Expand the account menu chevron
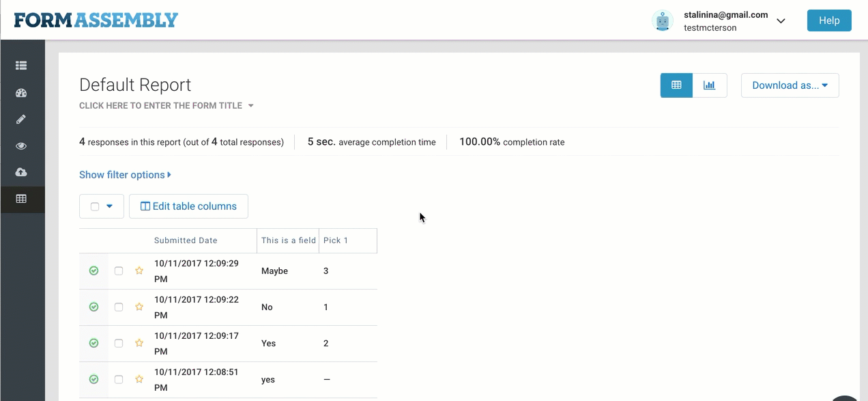 click(781, 21)
